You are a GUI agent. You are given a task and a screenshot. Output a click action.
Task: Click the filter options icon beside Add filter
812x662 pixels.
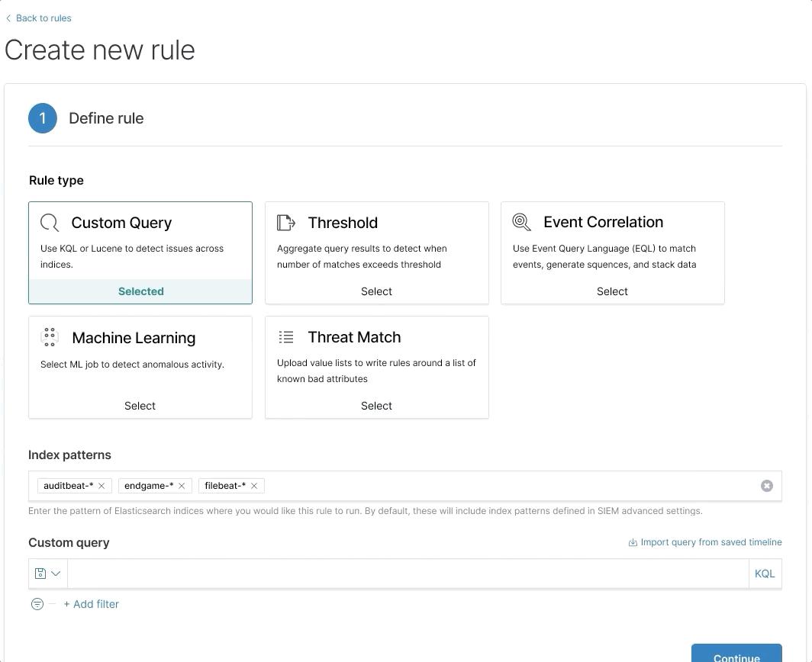pyautogui.click(x=37, y=603)
